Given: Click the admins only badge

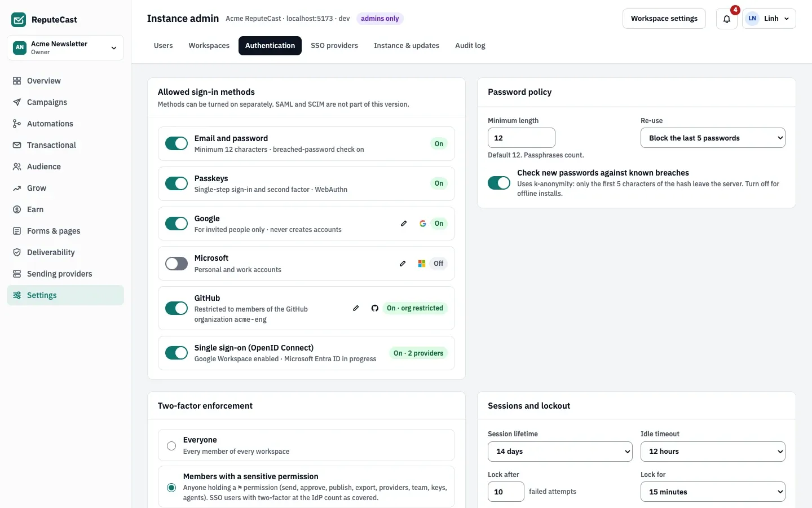Looking at the screenshot, I should pyautogui.click(x=380, y=19).
